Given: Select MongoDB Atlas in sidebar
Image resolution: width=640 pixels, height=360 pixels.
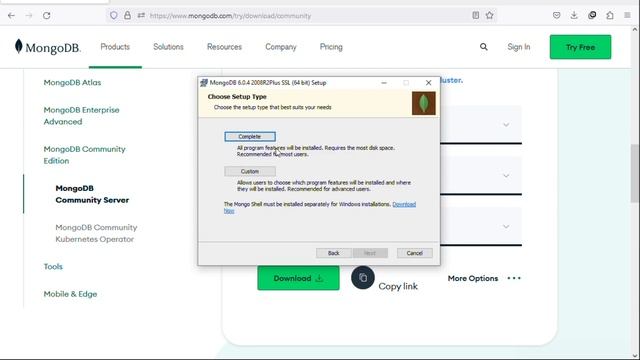Looking at the screenshot, I should coord(72,82).
